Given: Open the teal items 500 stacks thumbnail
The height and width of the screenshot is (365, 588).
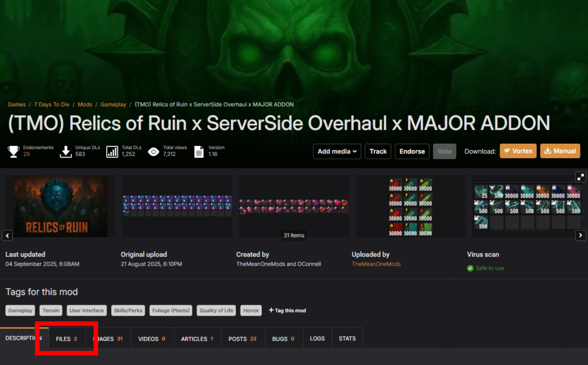Looking at the screenshot, I should click(x=527, y=206).
